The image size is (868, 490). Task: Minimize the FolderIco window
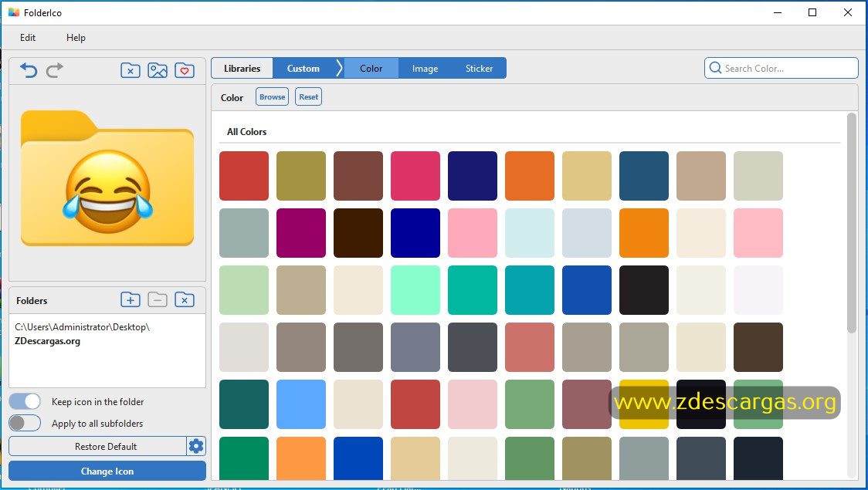click(778, 12)
